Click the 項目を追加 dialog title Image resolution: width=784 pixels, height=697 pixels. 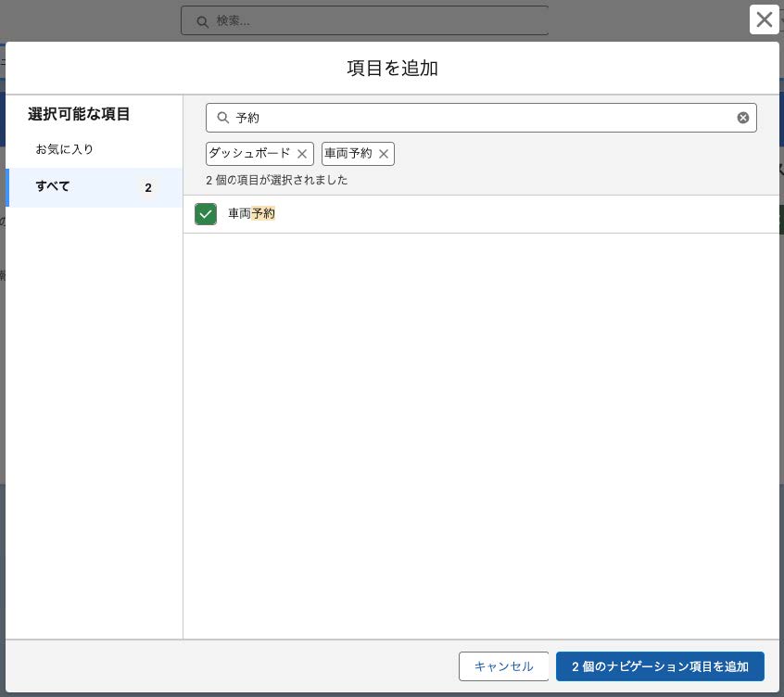point(393,68)
